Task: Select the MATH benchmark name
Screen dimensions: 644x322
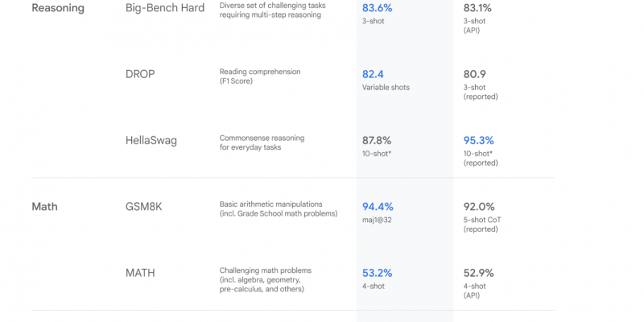Action: 140,273
